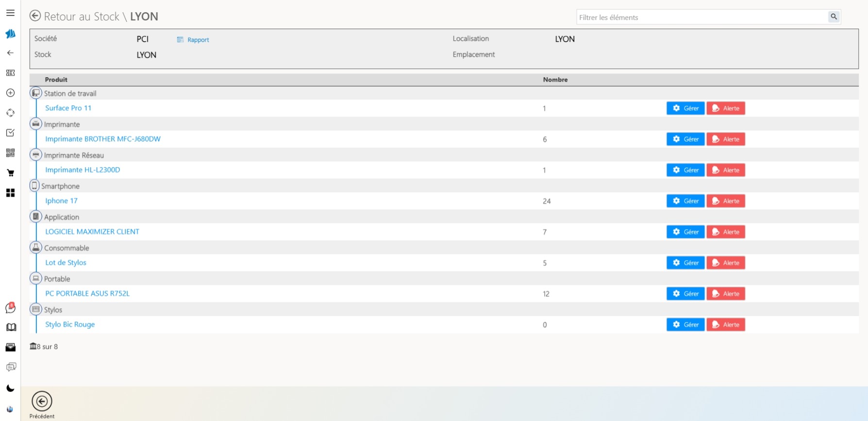Open the hamburger menu in sidebar
This screenshot has width=868, height=421.
pos(10,13)
